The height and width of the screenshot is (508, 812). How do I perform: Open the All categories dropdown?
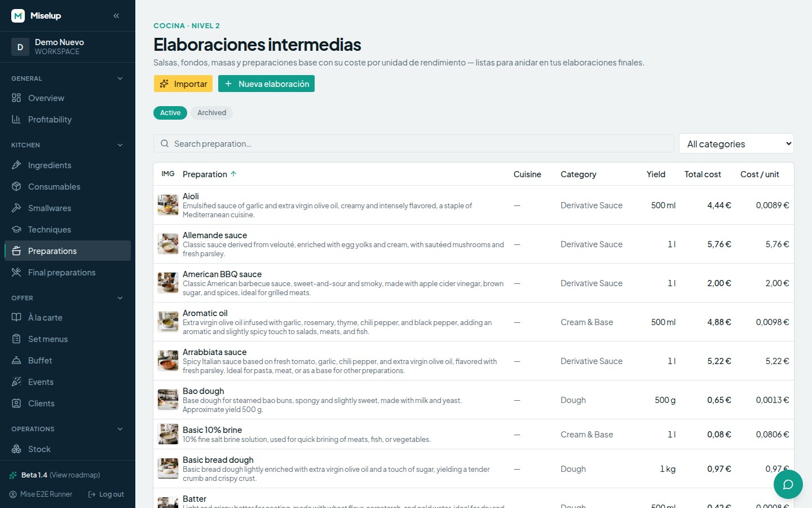coord(736,144)
